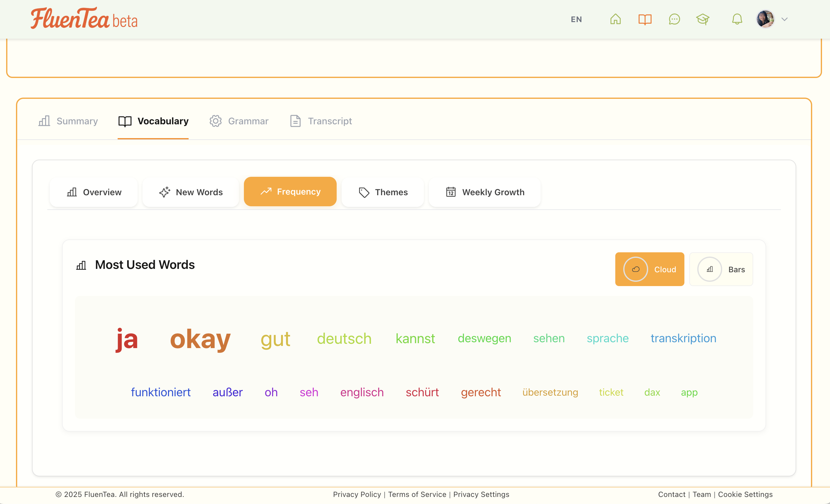Click the graduation cap learning icon
Screen dimensions: 830x504
[x=703, y=19]
